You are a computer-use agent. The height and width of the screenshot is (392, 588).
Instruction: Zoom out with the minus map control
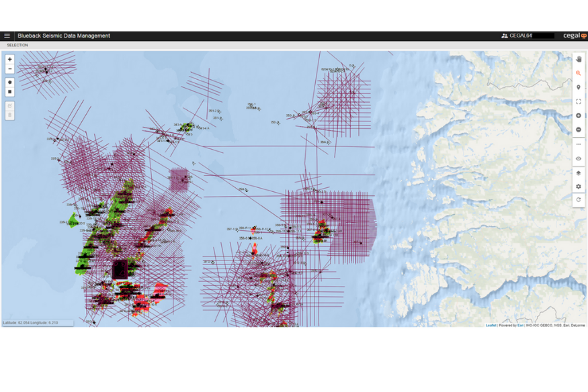pyautogui.click(x=10, y=69)
